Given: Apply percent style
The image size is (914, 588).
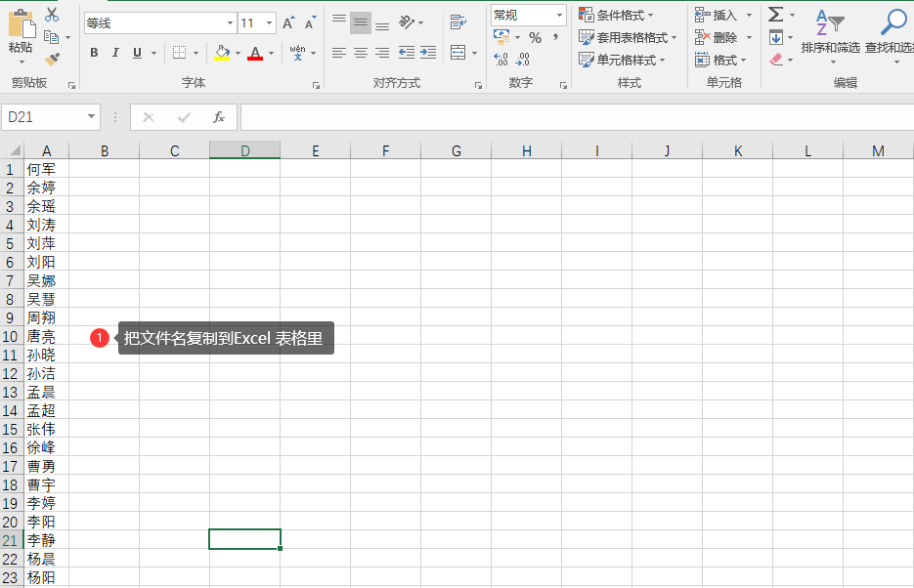Looking at the screenshot, I should [535, 38].
